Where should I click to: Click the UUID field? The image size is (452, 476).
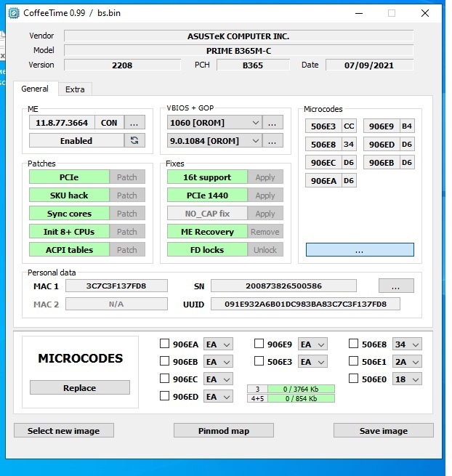(305, 304)
